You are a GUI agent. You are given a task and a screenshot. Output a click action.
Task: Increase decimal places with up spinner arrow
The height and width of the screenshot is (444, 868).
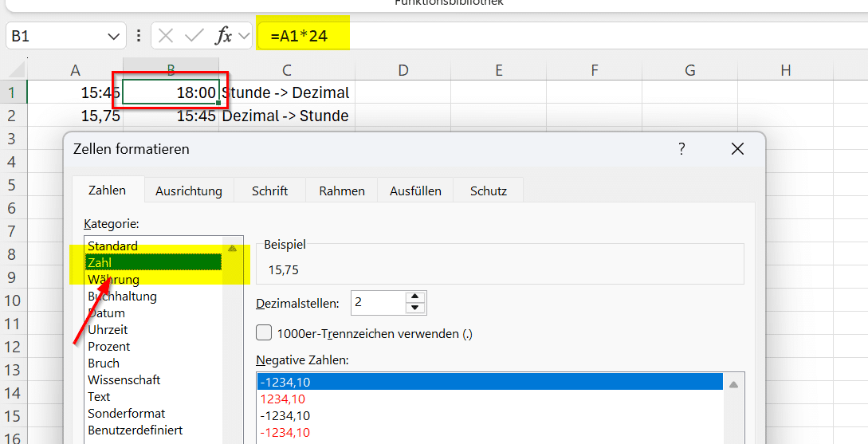pyautogui.click(x=414, y=297)
